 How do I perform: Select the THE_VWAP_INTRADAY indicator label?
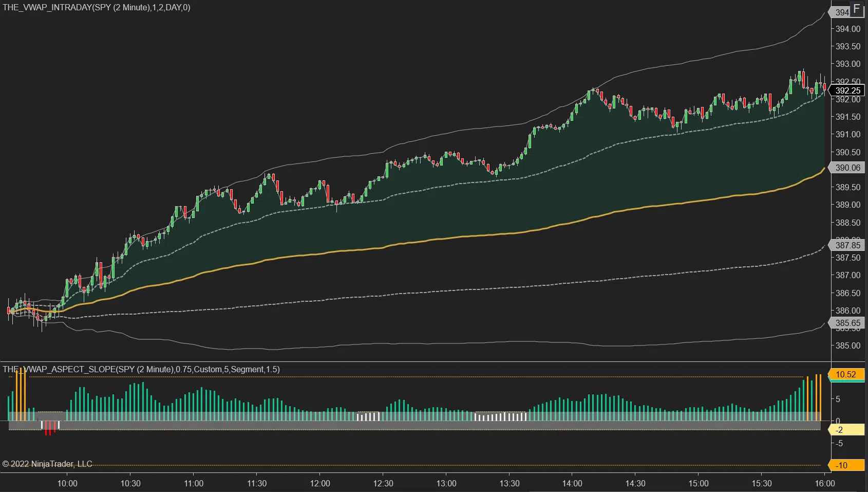click(x=97, y=8)
